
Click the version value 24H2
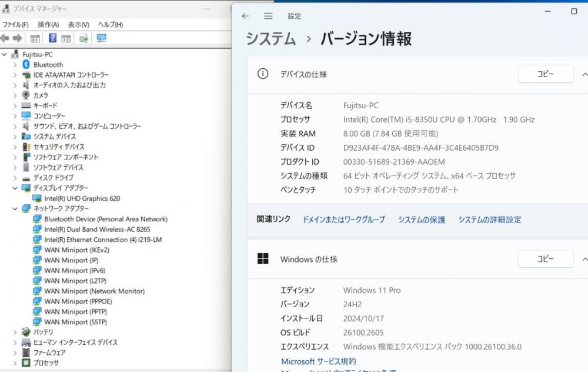352,304
